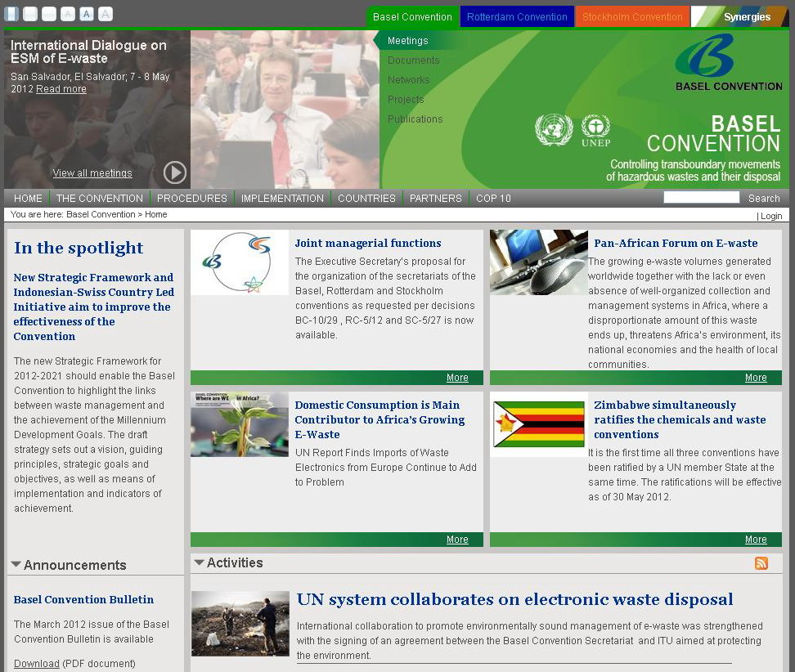
Task: Select Meetings in the banner menu
Action: [407, 41]
